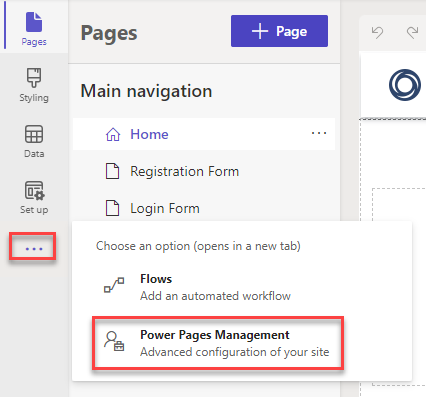
Task: Click 'Advanced configuration of your site' description
Action: click(x=235, y=352)
